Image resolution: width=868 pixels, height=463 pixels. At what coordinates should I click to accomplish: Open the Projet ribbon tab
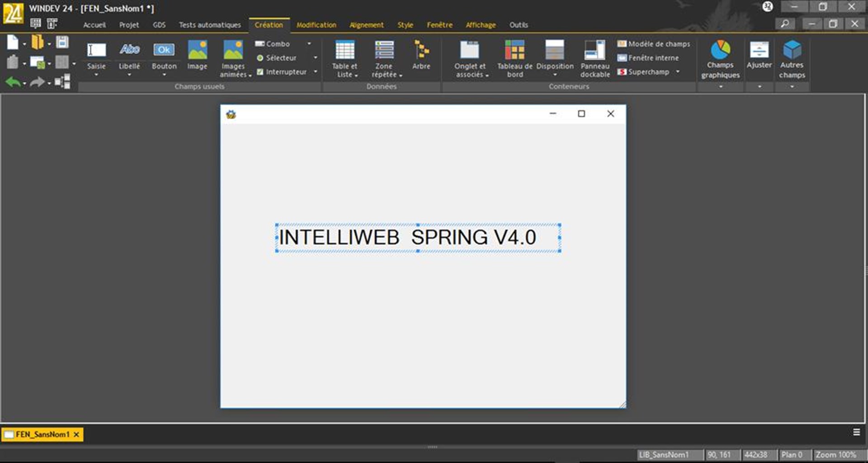click(x=129, y=25)
